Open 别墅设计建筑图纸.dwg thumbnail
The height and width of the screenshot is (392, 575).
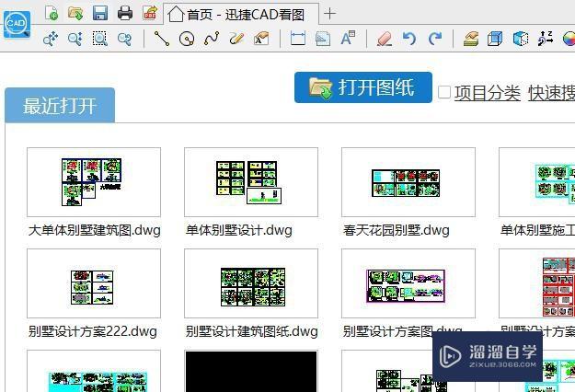tap(251, 283)
